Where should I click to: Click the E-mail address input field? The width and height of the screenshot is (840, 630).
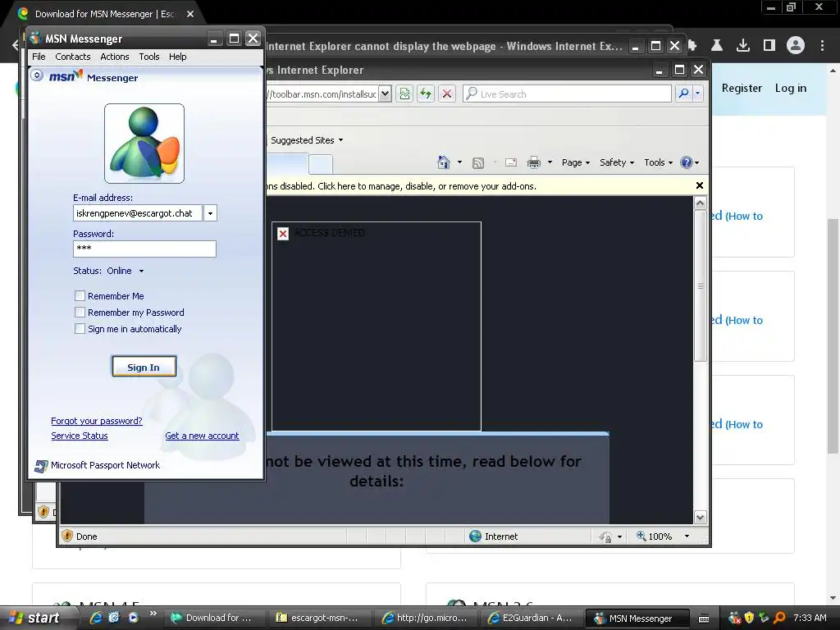[138, 213]
